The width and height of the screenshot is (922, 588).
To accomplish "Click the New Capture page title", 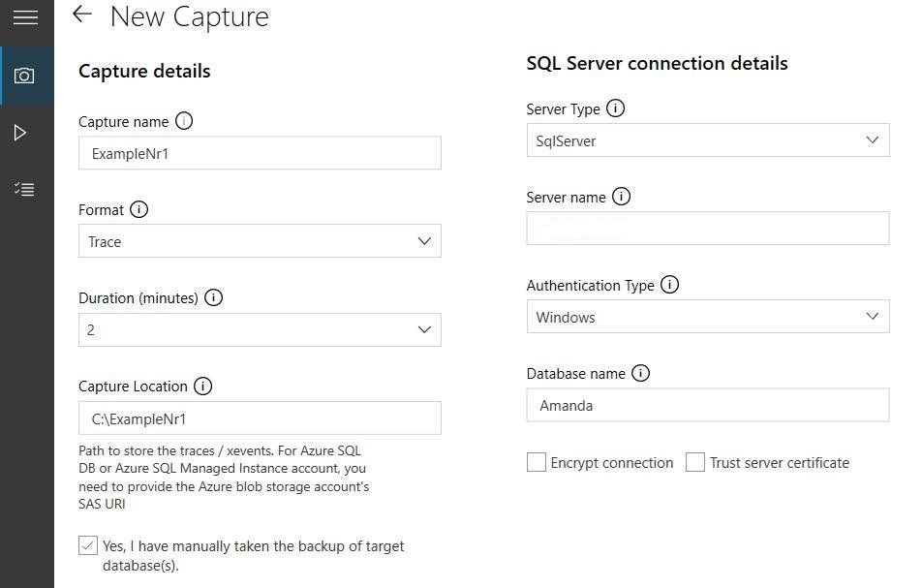I will click(189, 16).
